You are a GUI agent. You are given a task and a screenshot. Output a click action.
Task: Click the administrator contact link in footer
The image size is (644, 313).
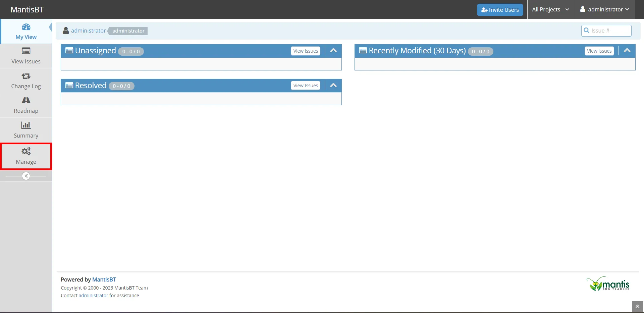click(93, 296)
